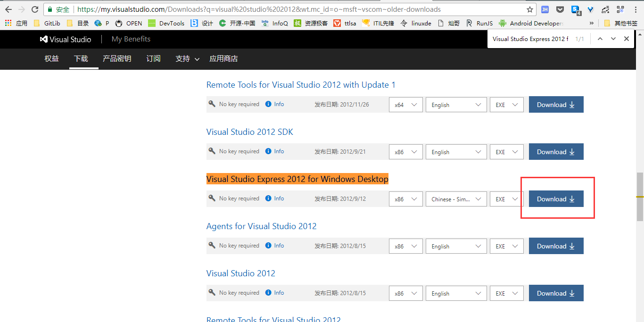Screen dimensions: 644x322
Task: Open the Remote Tools with Update 1 title link
Action: [x=301, y=85]
